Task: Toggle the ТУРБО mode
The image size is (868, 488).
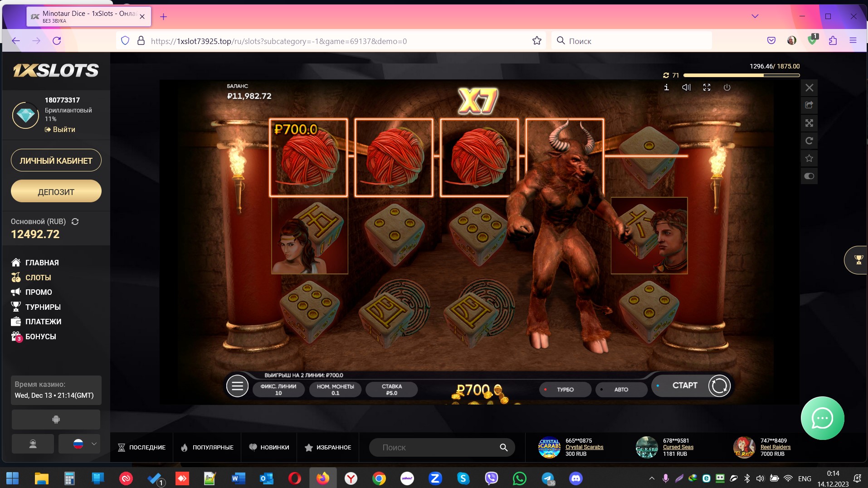Action: click(565, 390)
